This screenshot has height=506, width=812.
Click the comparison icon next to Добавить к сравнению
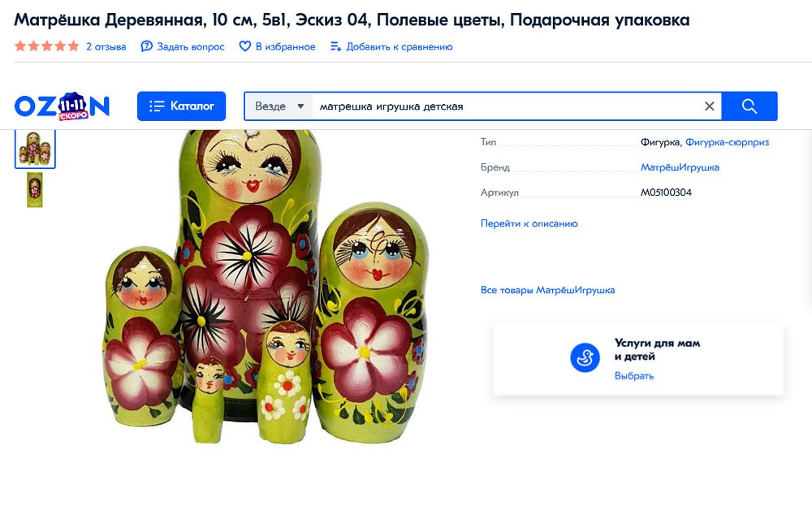point(334,46)
